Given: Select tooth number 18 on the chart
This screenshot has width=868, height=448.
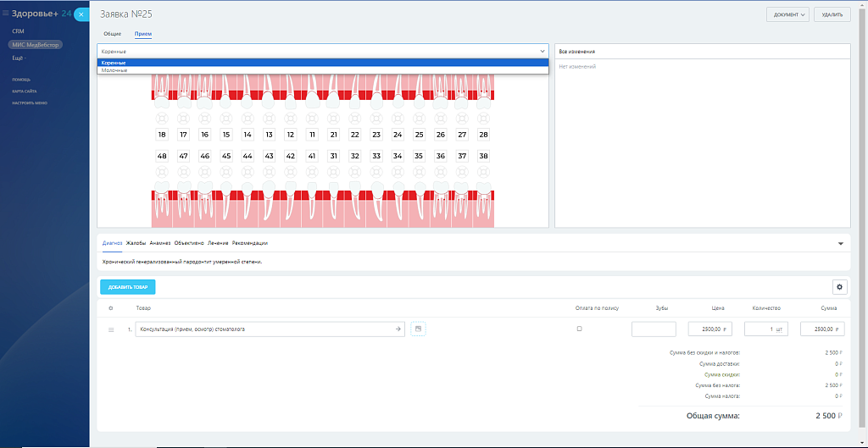Looking at the screenshot, I should (162, 135).
